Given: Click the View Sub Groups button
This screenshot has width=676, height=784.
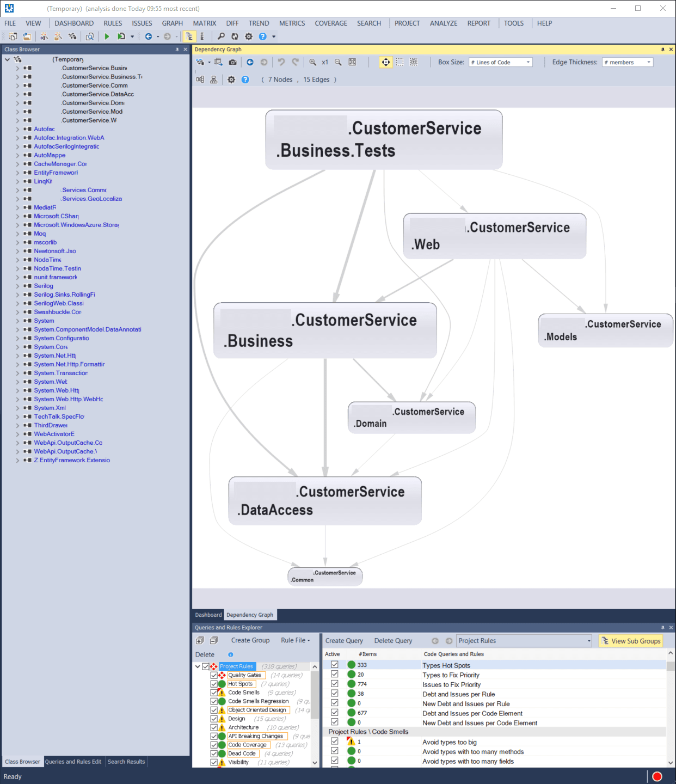Looking at the screenshot, I should [630, 641].
